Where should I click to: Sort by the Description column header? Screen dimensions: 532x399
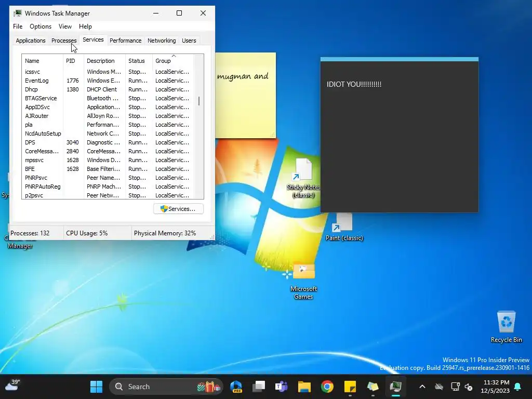click(x=104, y=61)
